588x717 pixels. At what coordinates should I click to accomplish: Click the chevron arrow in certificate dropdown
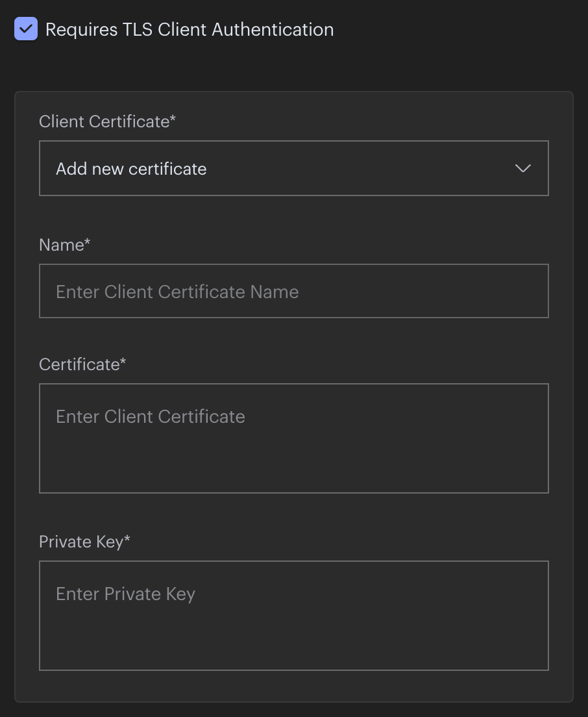522,168
